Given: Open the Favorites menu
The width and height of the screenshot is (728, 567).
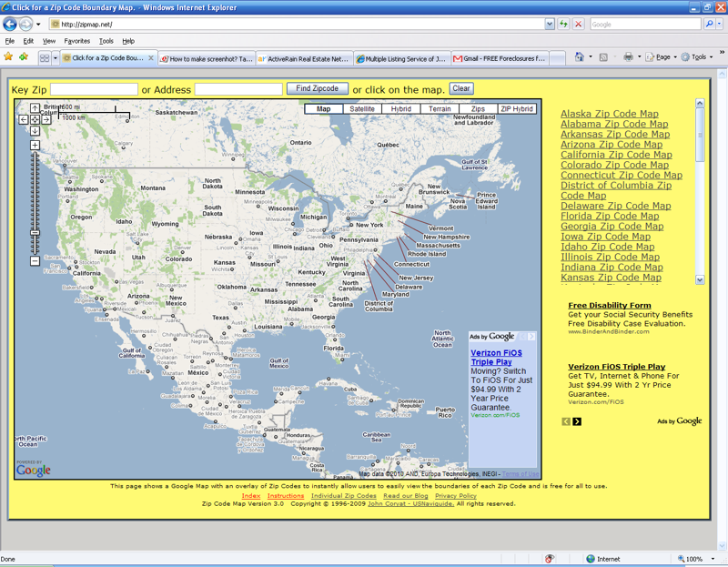Looking at the screenshot, I should pos(77,41).
